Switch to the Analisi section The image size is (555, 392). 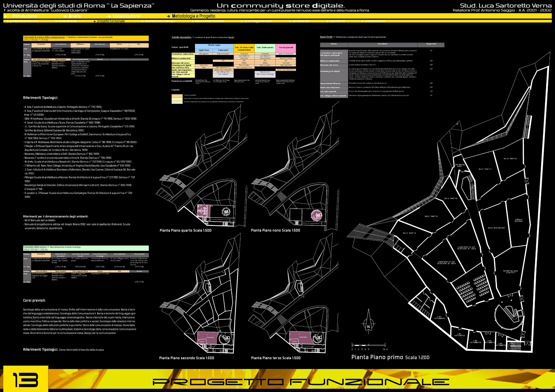pos(75,16)
